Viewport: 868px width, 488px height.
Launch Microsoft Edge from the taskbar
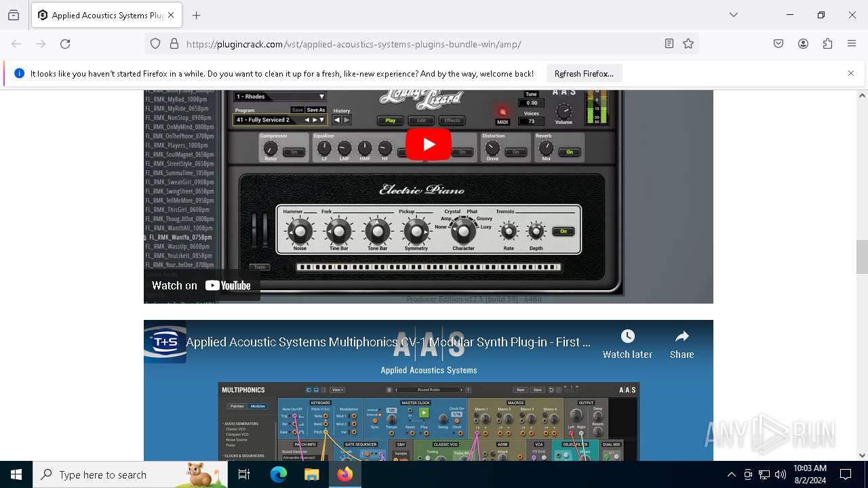click(279, 474)
